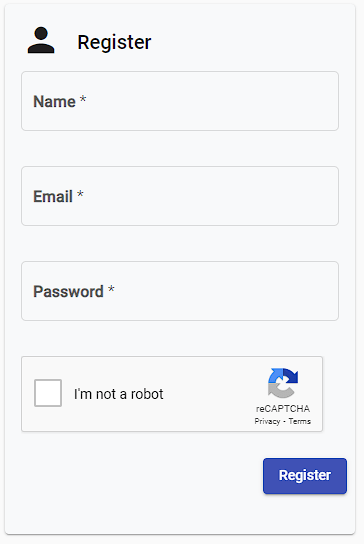Click the reCAPTCHA arrows logo

283,383
